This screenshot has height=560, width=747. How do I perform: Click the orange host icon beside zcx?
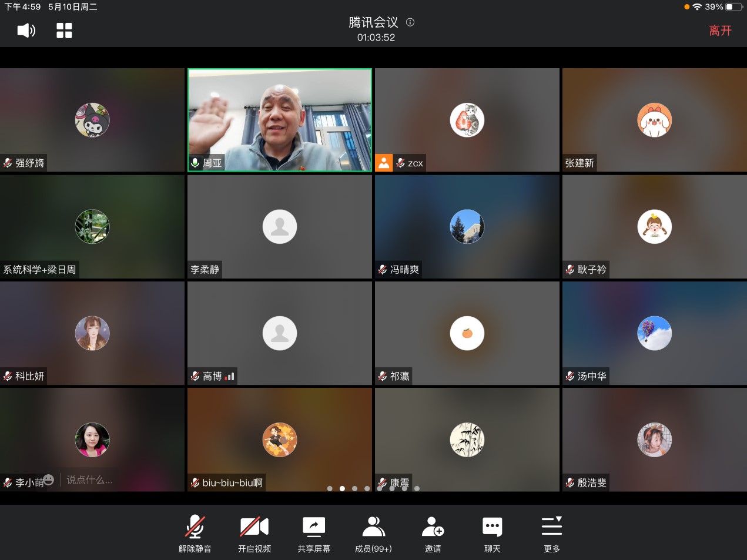(384, 163)
